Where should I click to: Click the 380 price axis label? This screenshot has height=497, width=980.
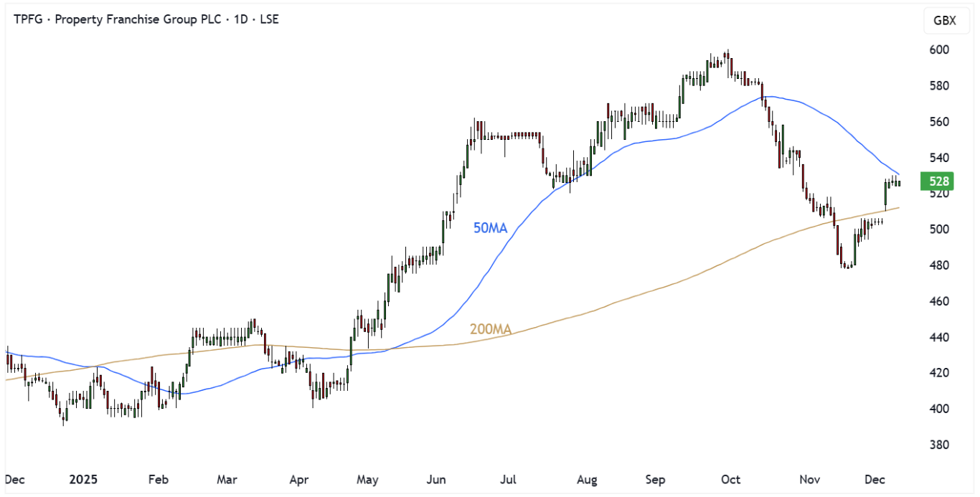pyautogui.click(x=940, y=445)
